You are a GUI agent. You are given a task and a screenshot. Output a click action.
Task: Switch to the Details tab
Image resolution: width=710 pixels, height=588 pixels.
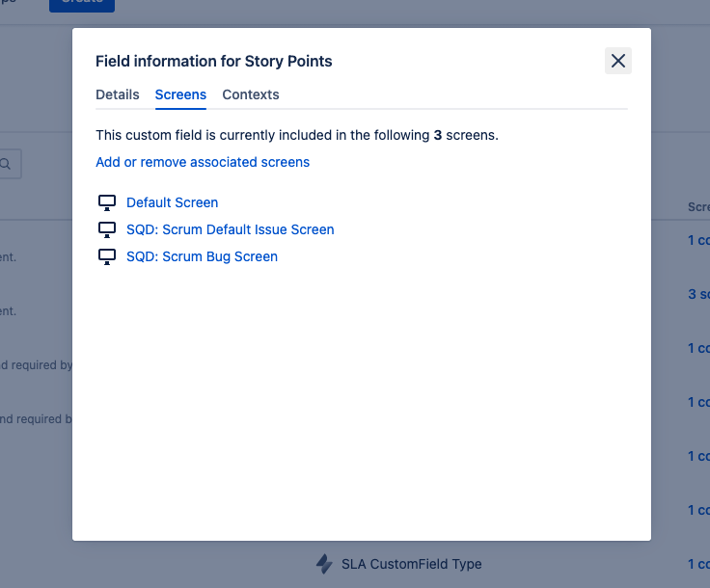pyautogui.click(x=118, y=94)
